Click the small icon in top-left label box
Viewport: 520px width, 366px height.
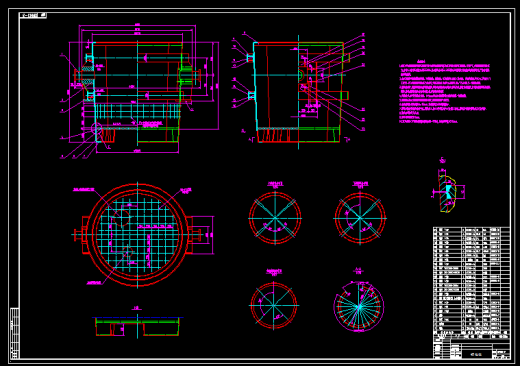(x=43, y=15)
